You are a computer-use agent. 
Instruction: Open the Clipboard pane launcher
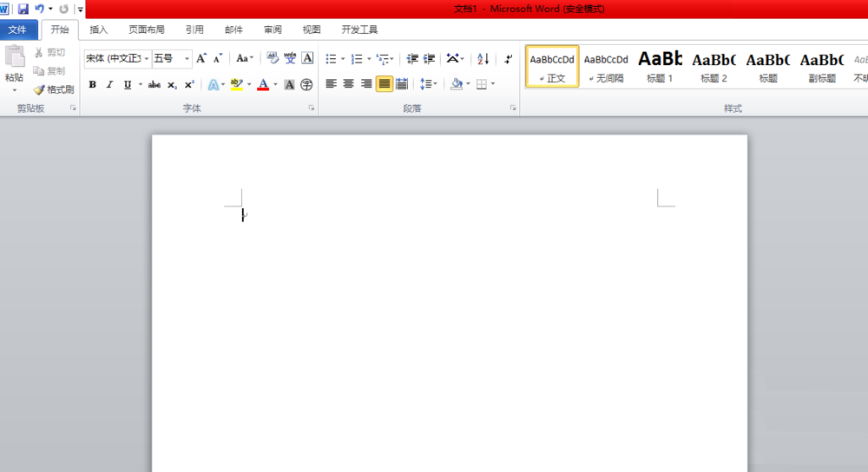click(x=73, y=108)
